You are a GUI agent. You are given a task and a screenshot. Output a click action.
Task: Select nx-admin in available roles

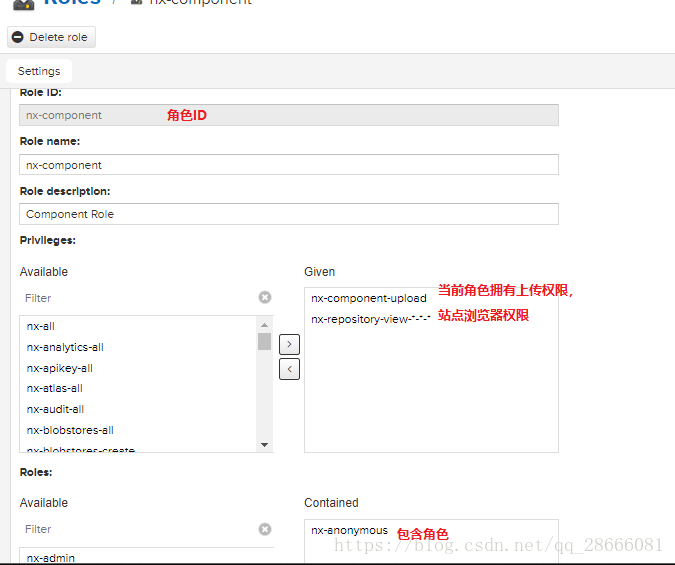pyautogui.click(x=138, y=558)
